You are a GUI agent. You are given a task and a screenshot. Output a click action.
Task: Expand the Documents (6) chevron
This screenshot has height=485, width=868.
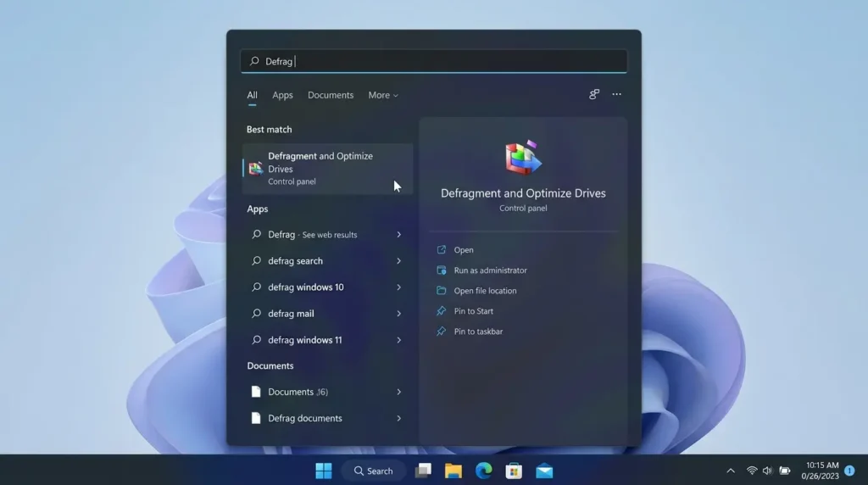pyautogui.click(x=398, y=392)
